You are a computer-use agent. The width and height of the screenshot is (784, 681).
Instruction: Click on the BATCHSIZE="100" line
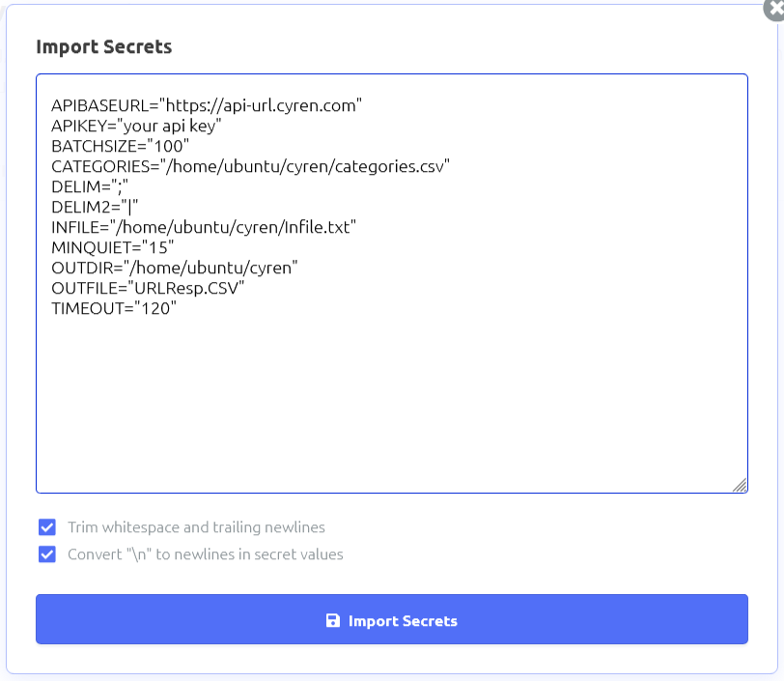pos(121,146)
